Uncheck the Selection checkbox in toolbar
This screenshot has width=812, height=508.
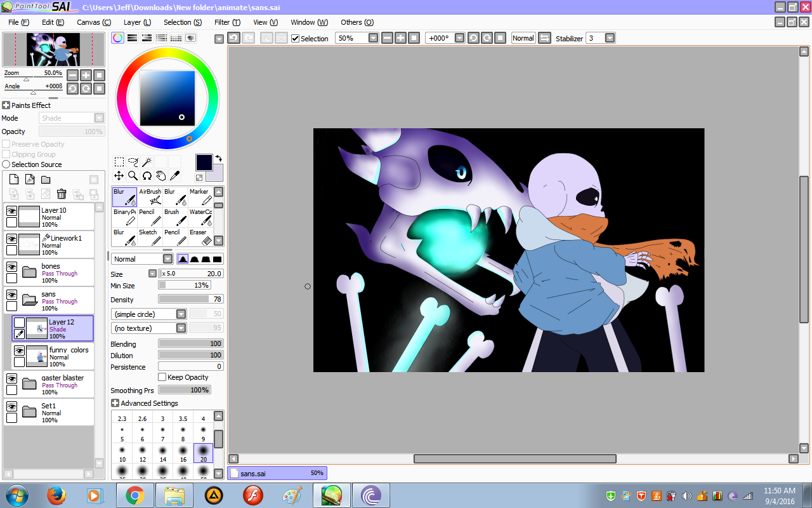tap(295, 38)
